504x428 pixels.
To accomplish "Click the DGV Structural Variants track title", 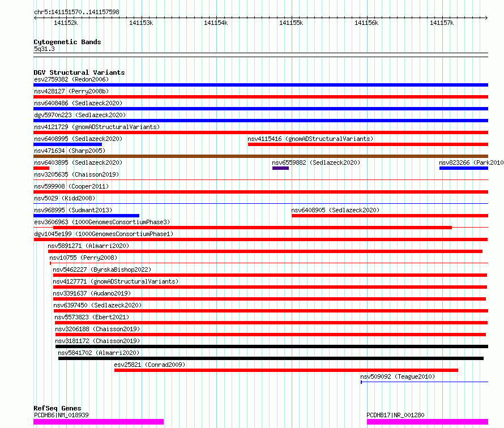I will 79,72.
